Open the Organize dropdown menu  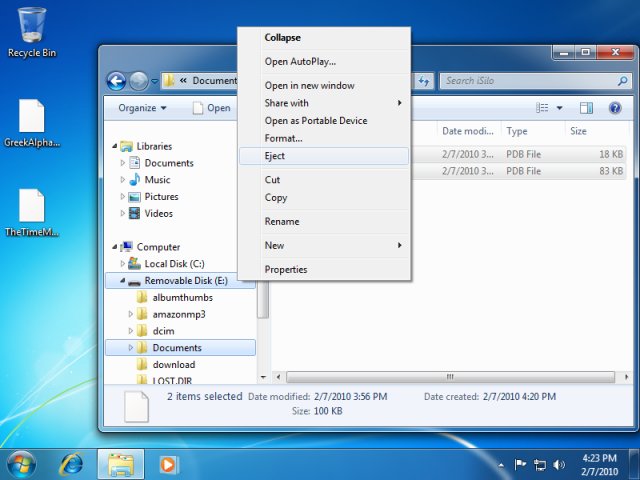click(142, 108)
